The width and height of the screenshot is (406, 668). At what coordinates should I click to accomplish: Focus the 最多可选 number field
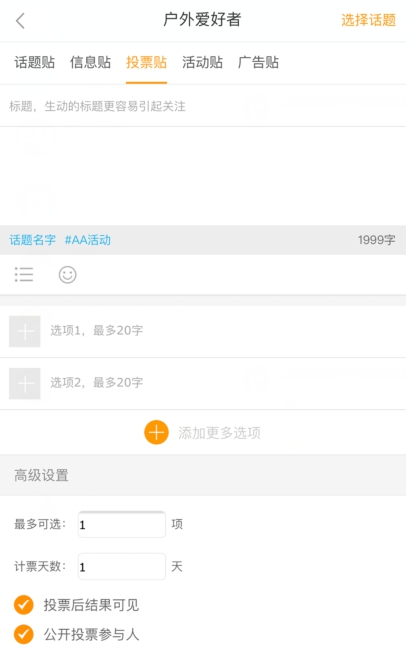[122, 524]
